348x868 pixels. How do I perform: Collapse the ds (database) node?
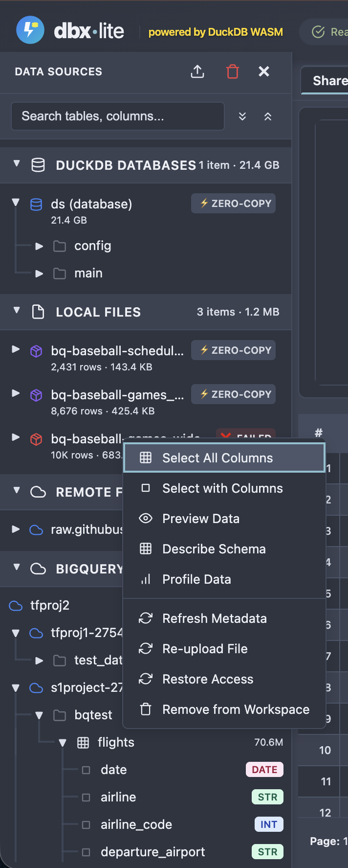point(16,203)
